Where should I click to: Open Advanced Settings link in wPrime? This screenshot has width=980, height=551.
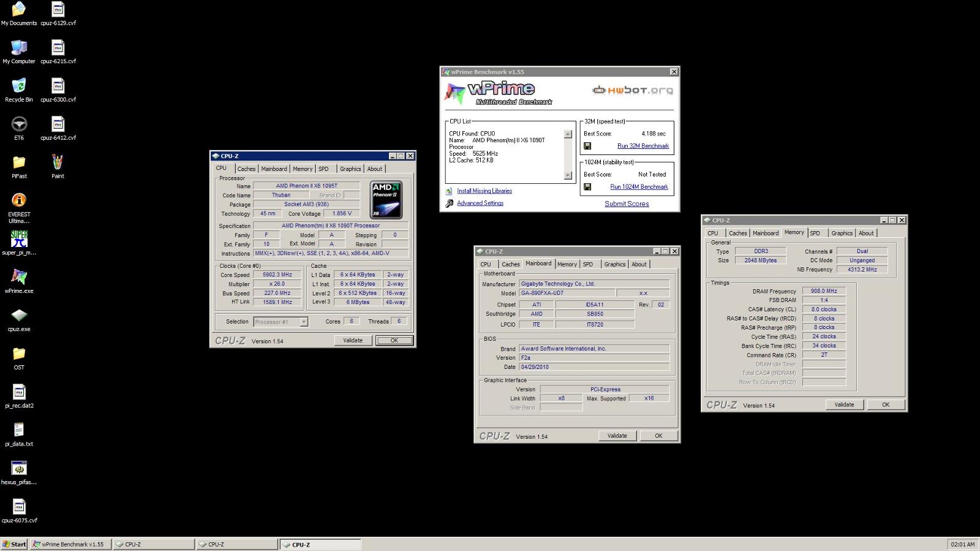pos(480,203)
